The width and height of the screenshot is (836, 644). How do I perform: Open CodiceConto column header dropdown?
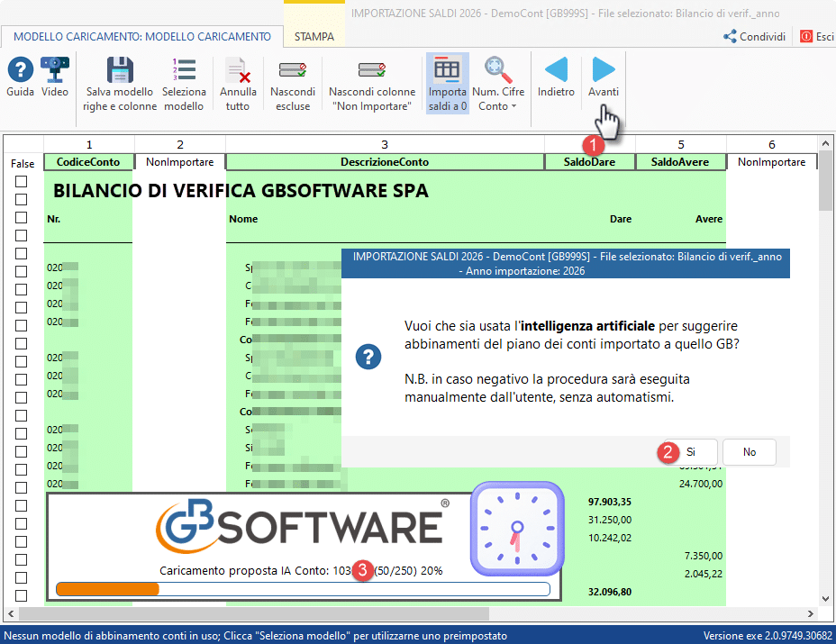(x=88, y=162)
